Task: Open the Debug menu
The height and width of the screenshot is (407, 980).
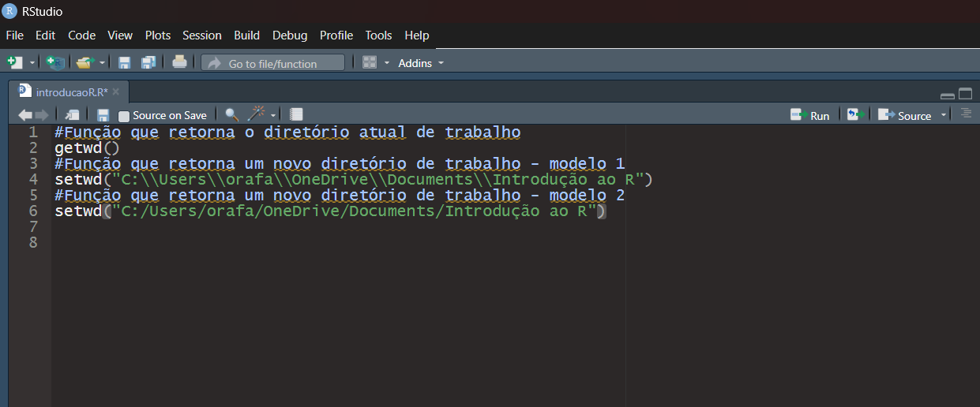Action: point(290,35)
